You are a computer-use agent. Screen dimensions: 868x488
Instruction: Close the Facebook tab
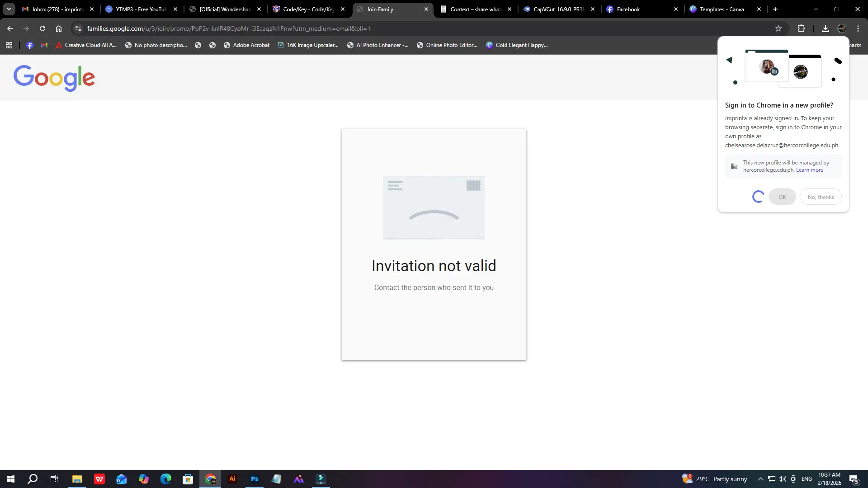point(676,9)
